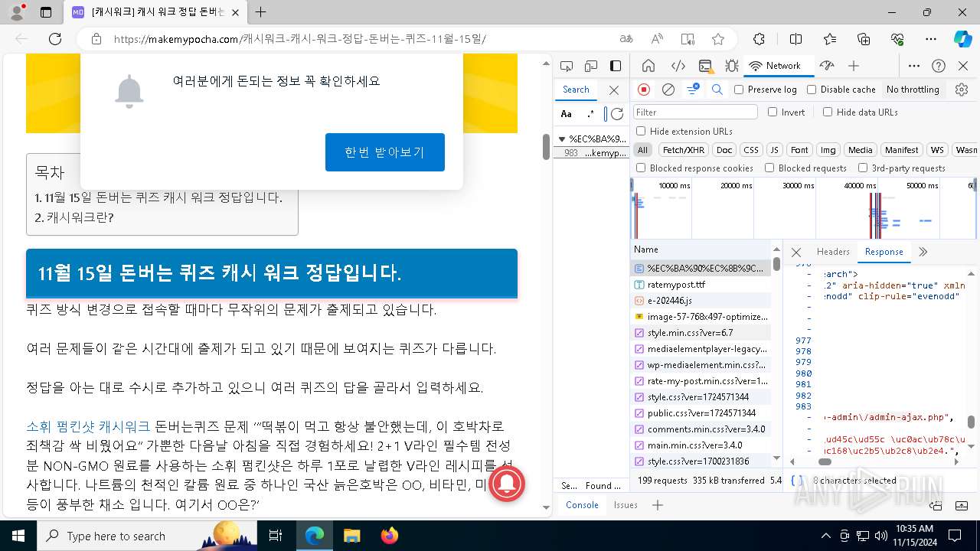Select e-202446.js request row
This screenshot has width=980, height=551.
click(701, 301)
